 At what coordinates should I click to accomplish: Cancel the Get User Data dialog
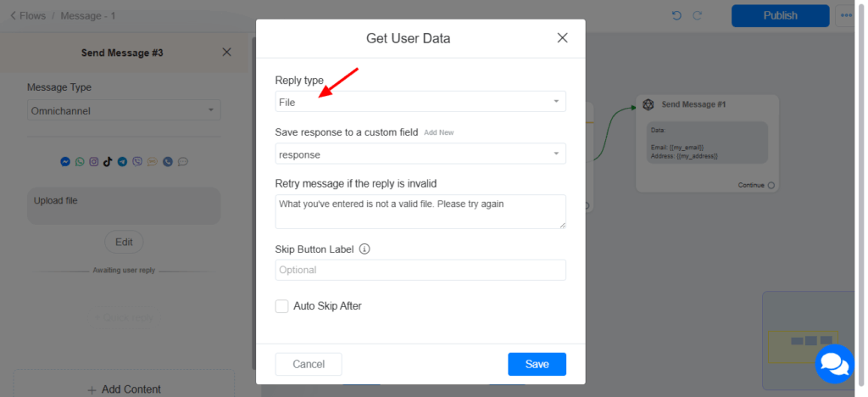click(309, 364)
